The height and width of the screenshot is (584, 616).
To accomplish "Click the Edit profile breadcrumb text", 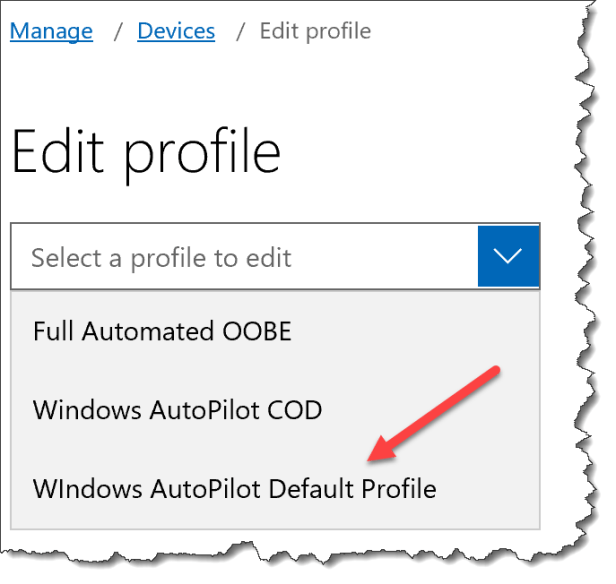I will pyautogui.click(x=315, y=31).
